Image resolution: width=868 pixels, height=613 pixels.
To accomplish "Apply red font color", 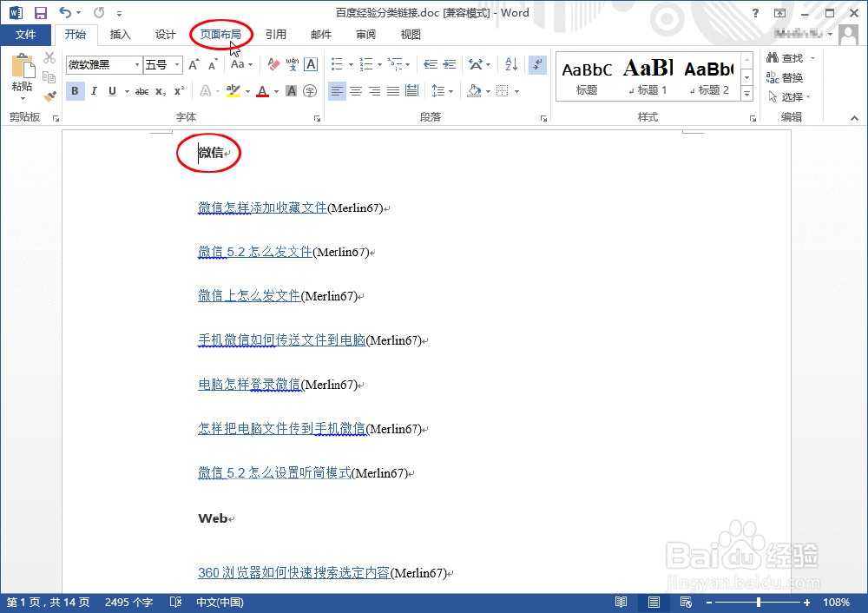I will [x=263, y=91].
